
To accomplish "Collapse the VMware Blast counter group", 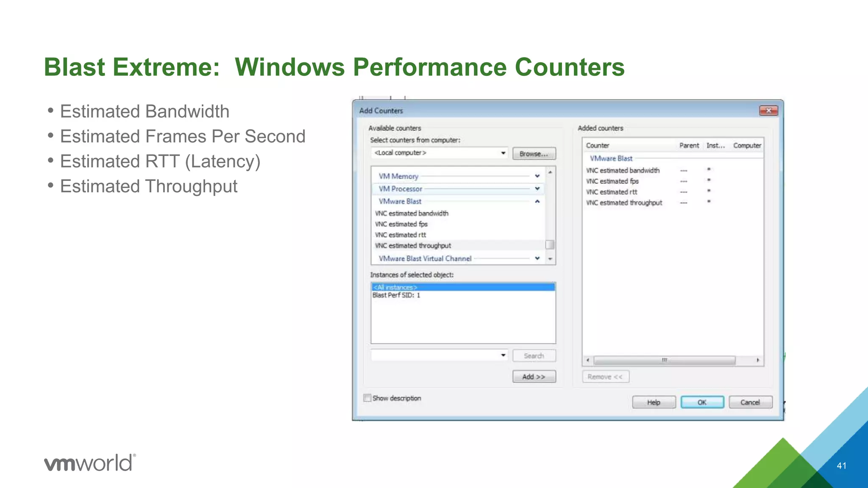I will click(x=537, y=201).
